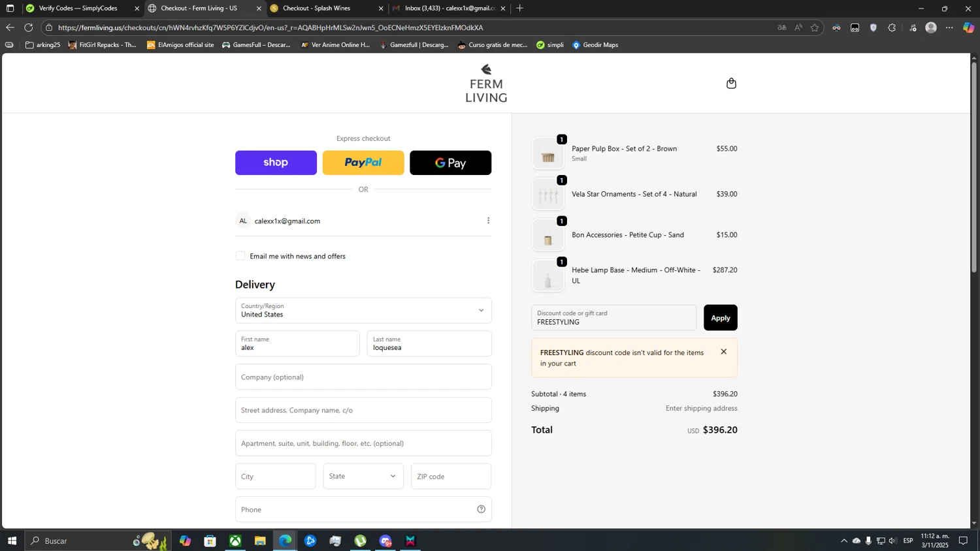
Task: Open the State dropdown
Action: pos(363,476)
